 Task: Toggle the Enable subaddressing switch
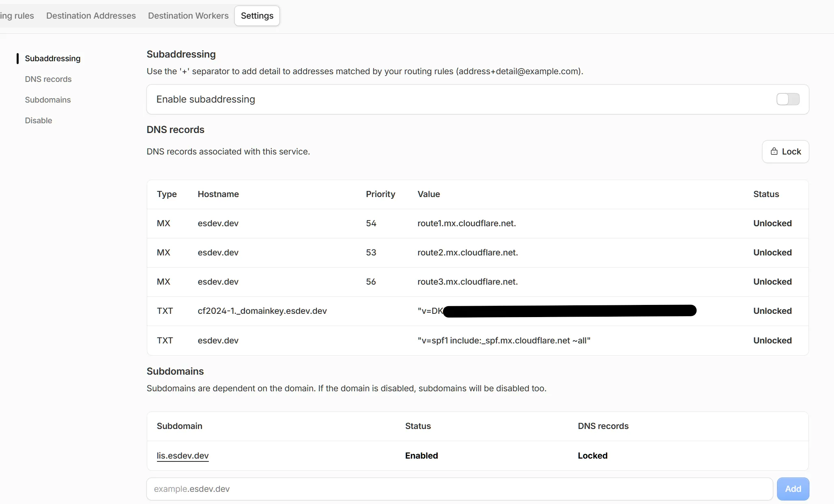coord(788,99)
